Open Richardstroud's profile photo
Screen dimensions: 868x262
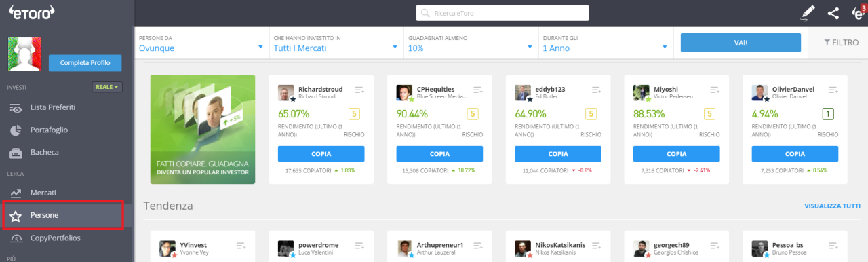pos(286,93)
